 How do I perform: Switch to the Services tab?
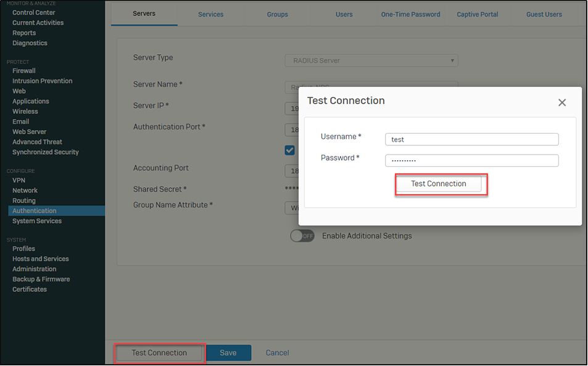pos(210,14)
